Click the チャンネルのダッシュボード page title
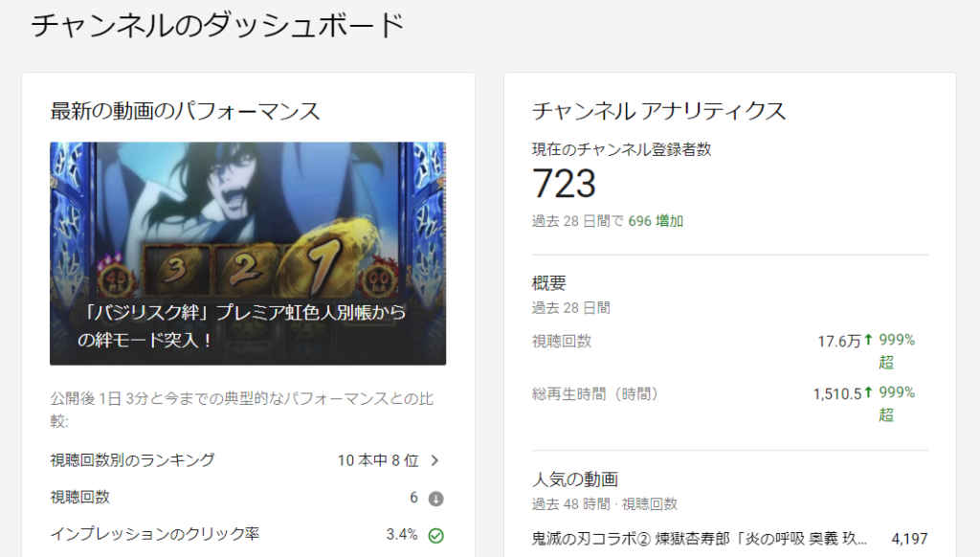 (217, 26)
